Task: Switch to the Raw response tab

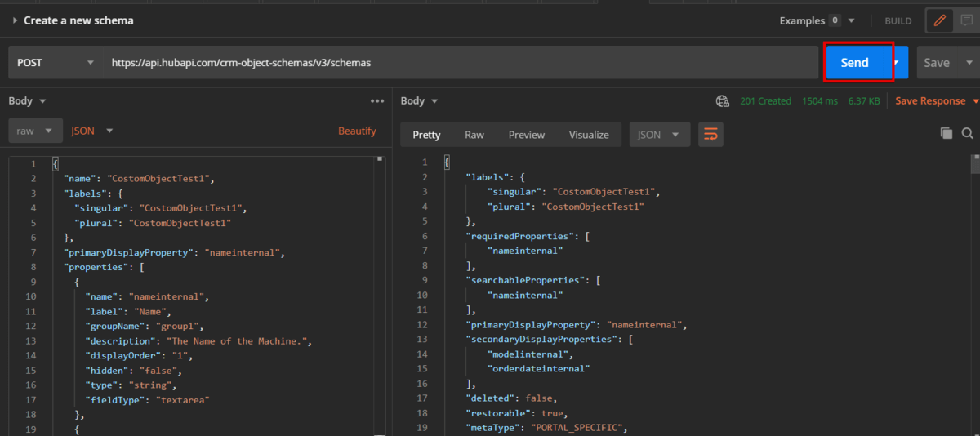Action: tap(474, 135)
